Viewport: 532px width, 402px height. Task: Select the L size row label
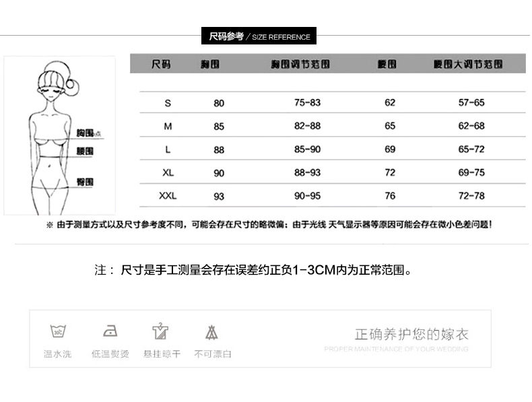click(168, 149)
